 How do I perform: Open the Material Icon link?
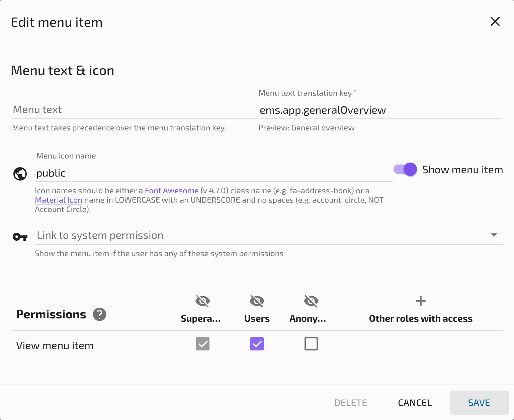[59, 200]
